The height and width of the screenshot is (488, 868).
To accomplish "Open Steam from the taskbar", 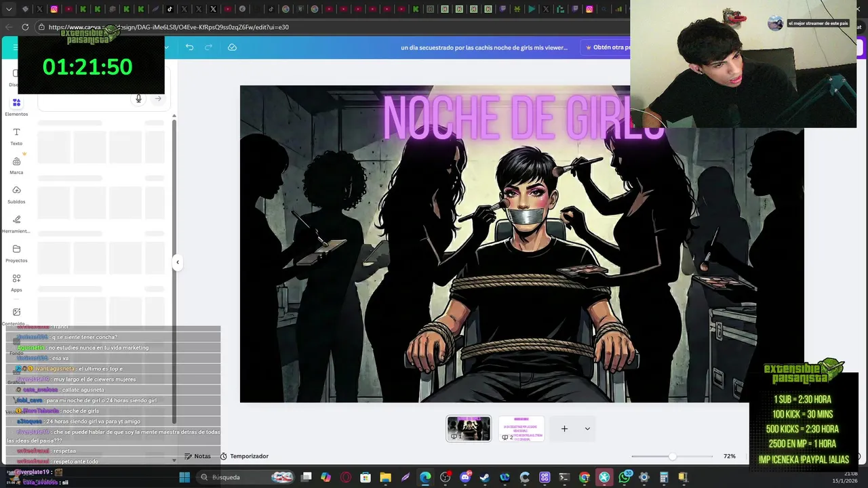I will point(484,477).
